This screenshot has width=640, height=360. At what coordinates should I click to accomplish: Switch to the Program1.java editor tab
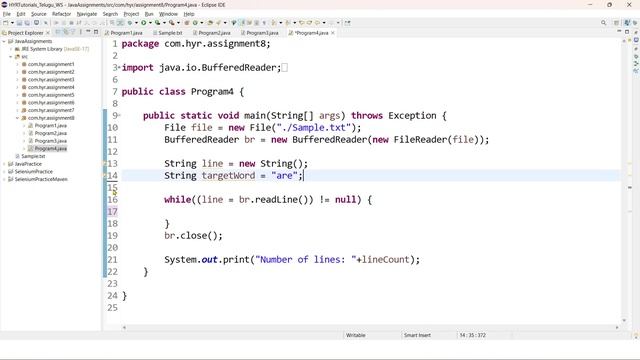124,33
